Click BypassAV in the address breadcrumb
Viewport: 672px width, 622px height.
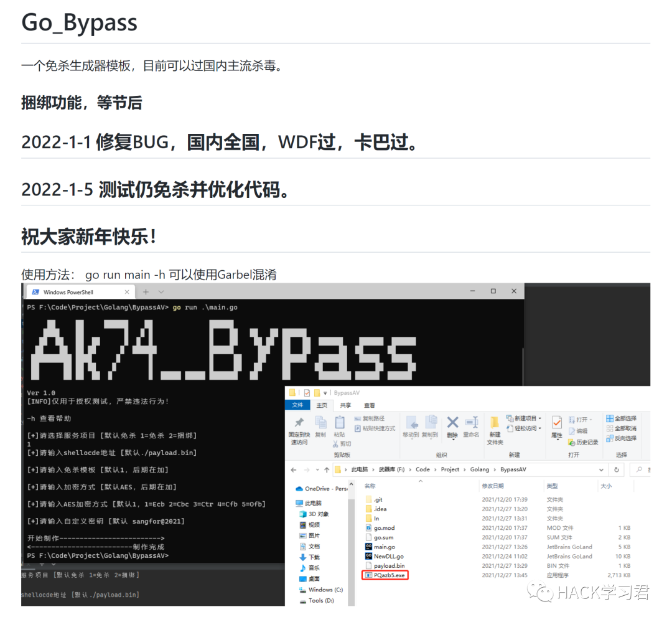(513, 469)
